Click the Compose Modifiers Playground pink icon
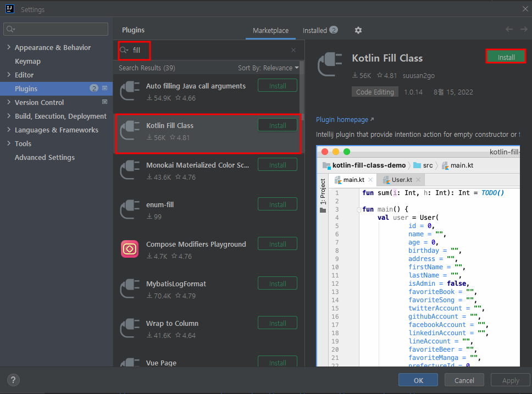This screenshot has width=532, height=394. (x=130, y=249)
